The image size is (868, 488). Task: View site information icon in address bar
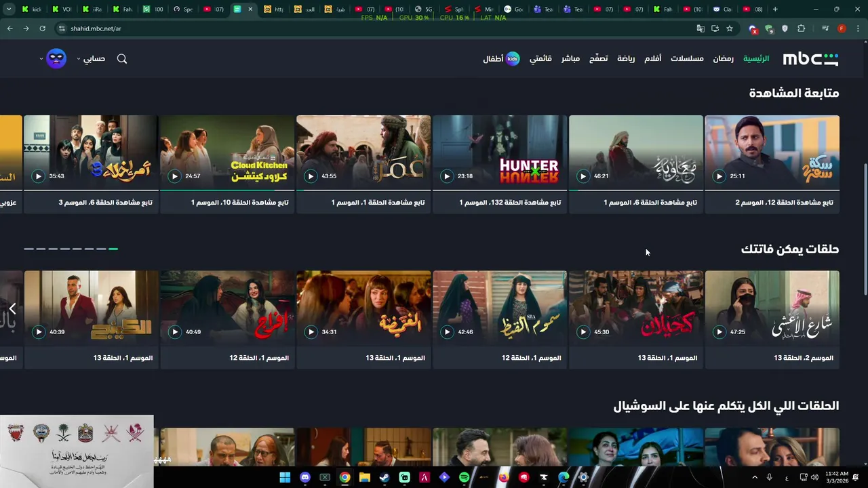tap(62, 28)
